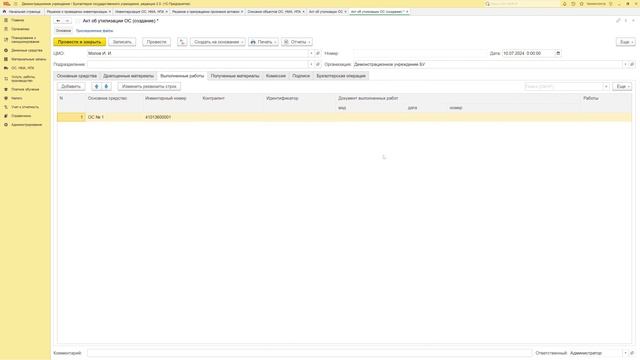The height and width of the screenshot is (360, 640).
Task: Open the Ответственный value with its open icon
Action: [x=632, y=353]
